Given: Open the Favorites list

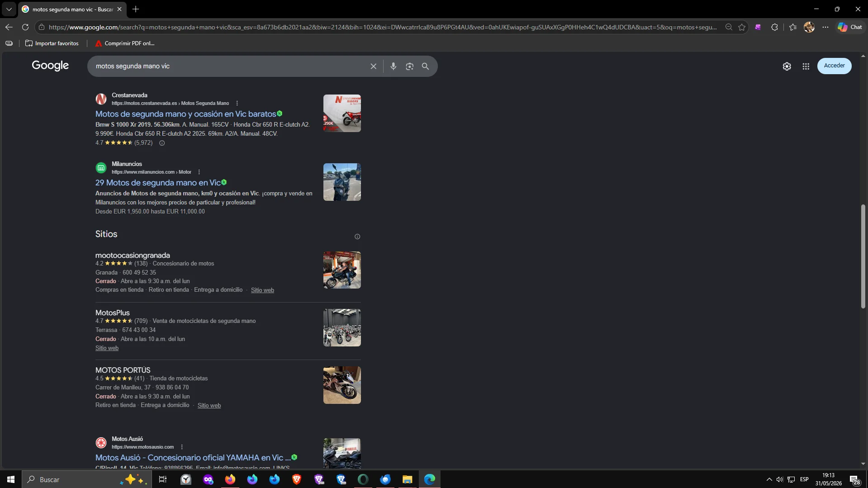Looking at the screenshot, I should point(793,27).
